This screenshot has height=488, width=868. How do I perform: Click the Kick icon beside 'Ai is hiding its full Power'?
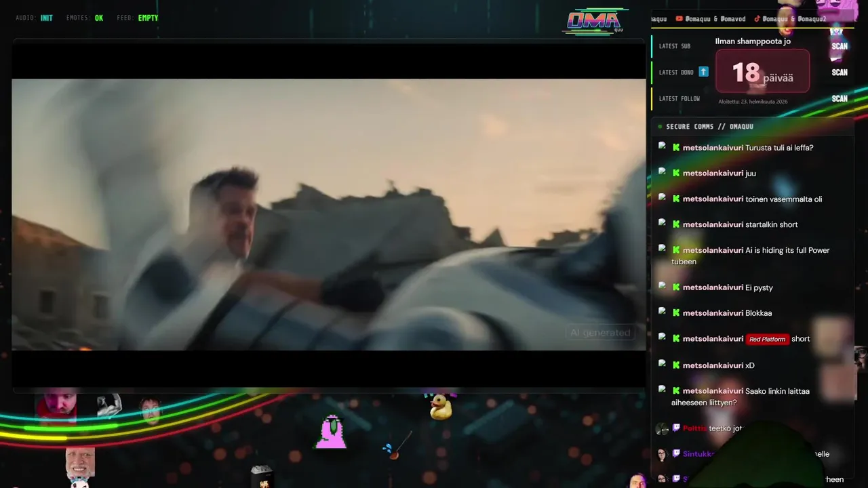(676, 250)
